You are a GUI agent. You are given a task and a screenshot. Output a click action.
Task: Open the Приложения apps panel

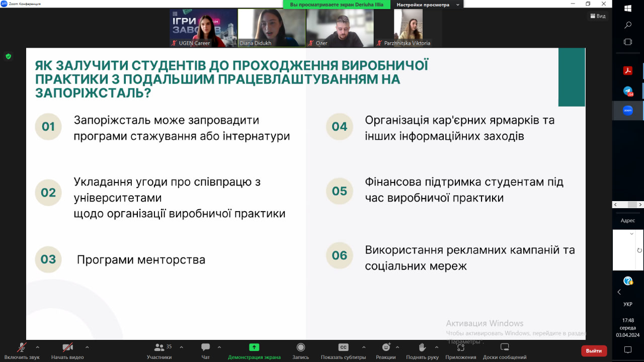point(460,348)
